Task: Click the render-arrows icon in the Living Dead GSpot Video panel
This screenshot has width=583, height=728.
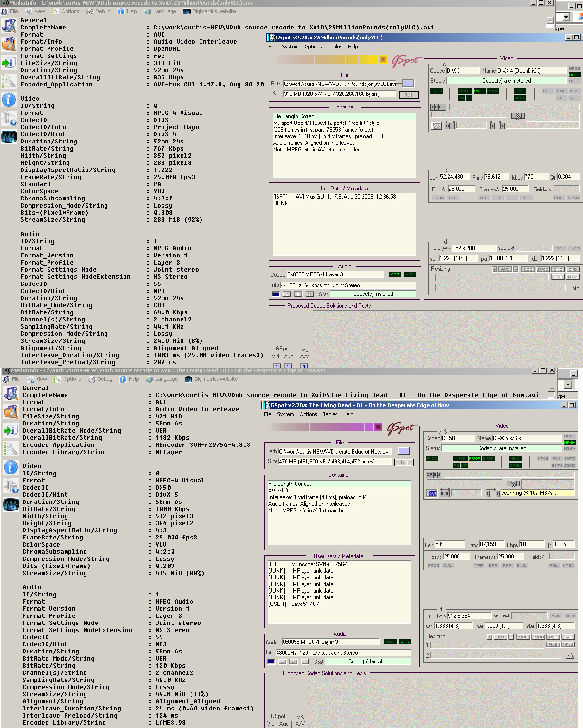Action: [513, 483]
